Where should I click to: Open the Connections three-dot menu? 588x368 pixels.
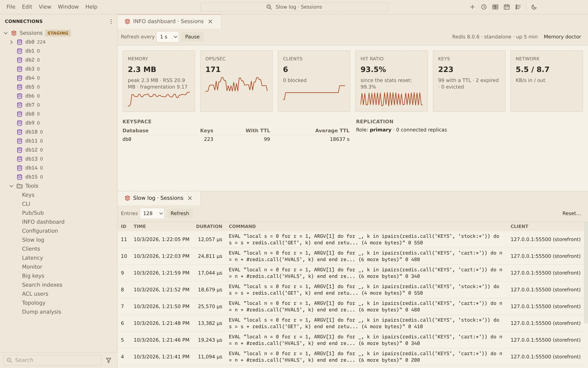click(111, 21)
